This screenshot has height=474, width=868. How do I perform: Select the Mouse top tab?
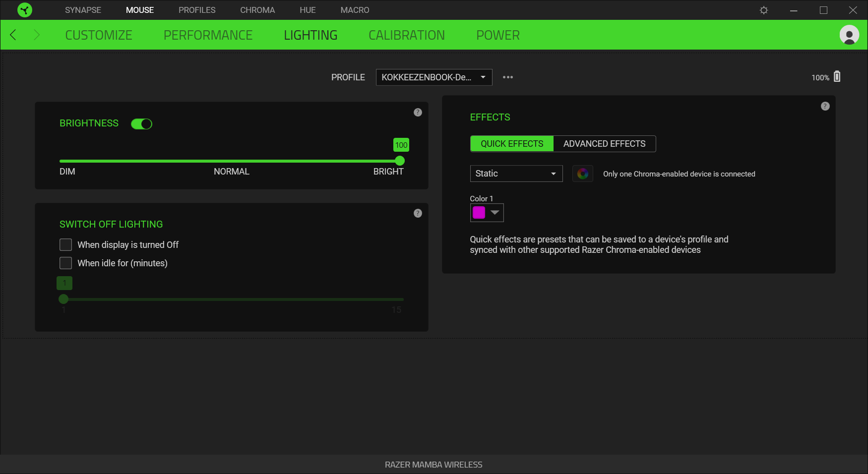[x=140, y=10]
